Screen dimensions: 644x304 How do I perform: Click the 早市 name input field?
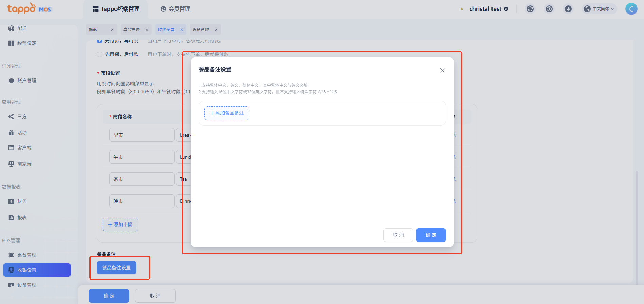142,135
